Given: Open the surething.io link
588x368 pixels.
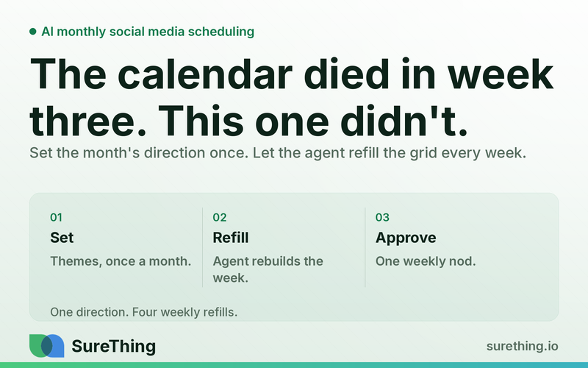Looking at the screenshot, I should tap(522, 346).
